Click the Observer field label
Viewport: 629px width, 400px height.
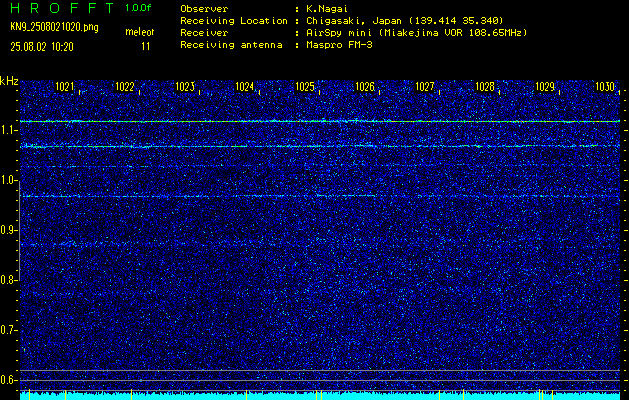204,9
